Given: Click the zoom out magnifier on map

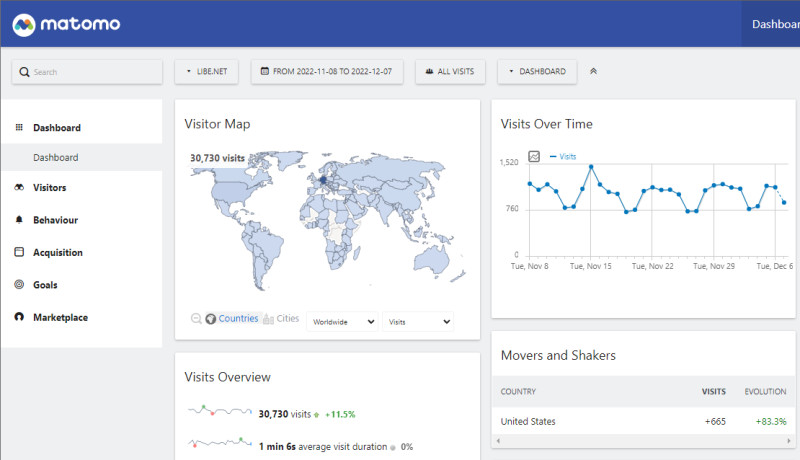Looking at the screenshot, I should (x=196, y=319).
